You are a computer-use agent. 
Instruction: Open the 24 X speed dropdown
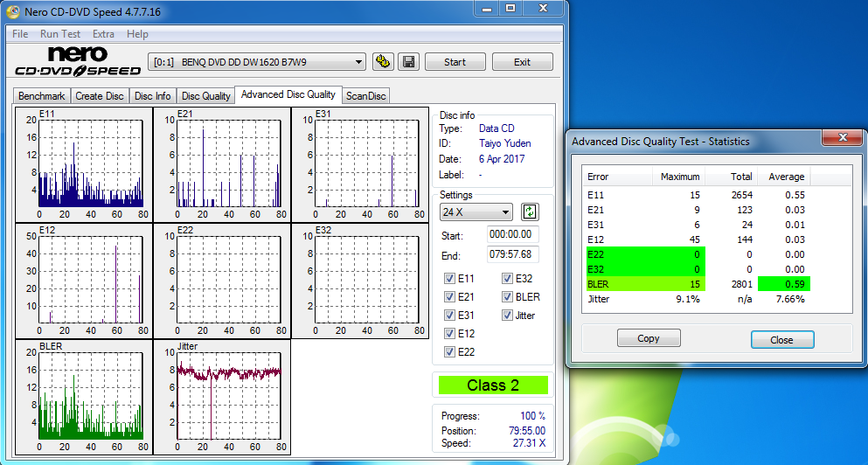476,212
